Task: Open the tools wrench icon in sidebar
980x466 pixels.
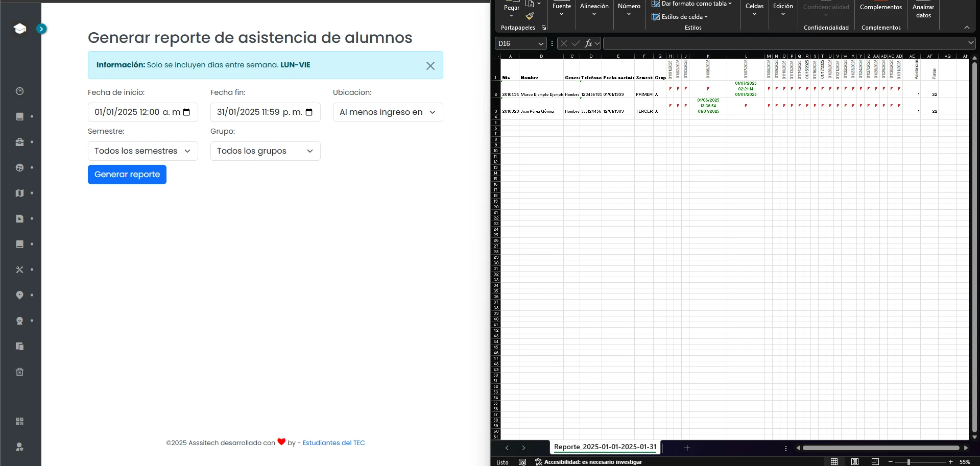Action: 20,269
